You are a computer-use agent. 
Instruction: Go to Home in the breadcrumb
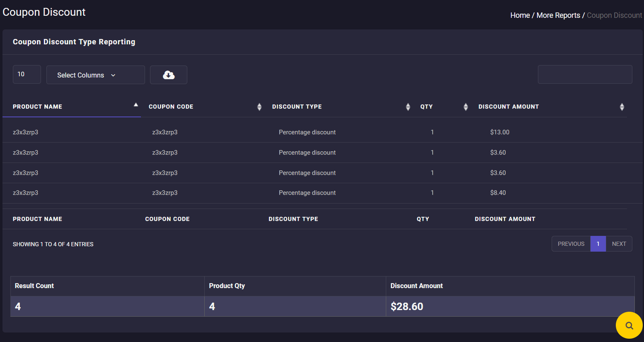520,15
